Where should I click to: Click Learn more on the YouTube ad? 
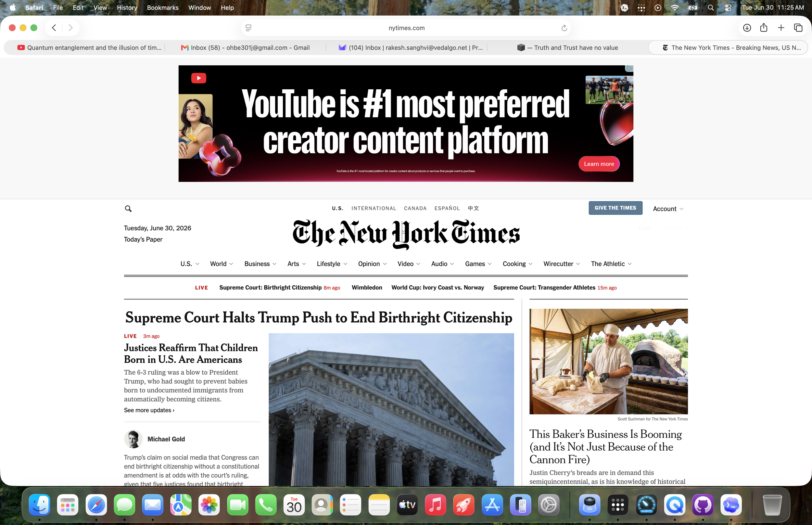tap(599, 164)
